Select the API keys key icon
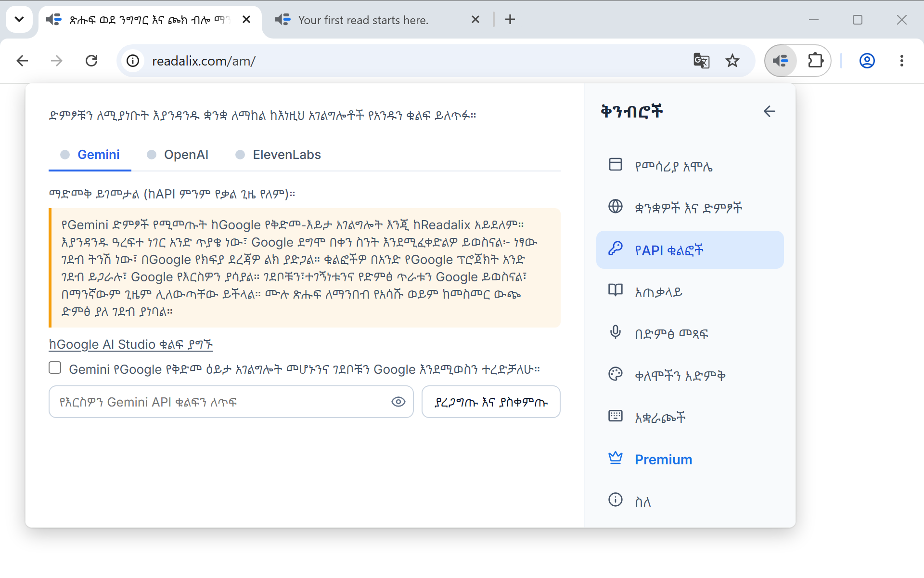The width and height of the screenshot is (924, 578). pos(615,249)
